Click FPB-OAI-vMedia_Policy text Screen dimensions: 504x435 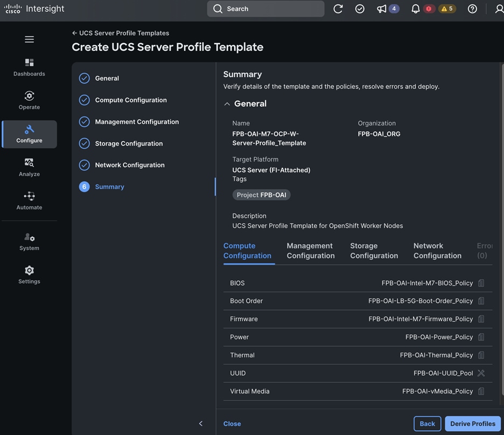tap(437, 391)
